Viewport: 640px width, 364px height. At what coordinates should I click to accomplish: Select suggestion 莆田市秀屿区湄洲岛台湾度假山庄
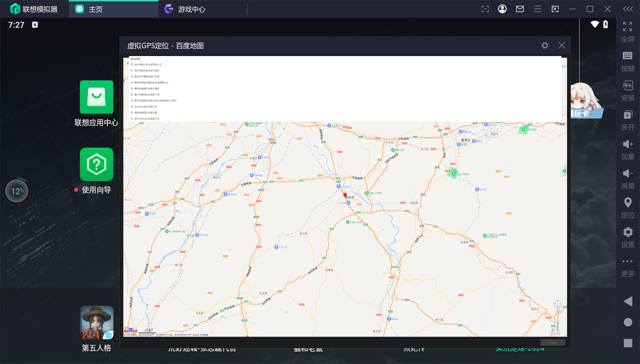(x=345, y=82)
